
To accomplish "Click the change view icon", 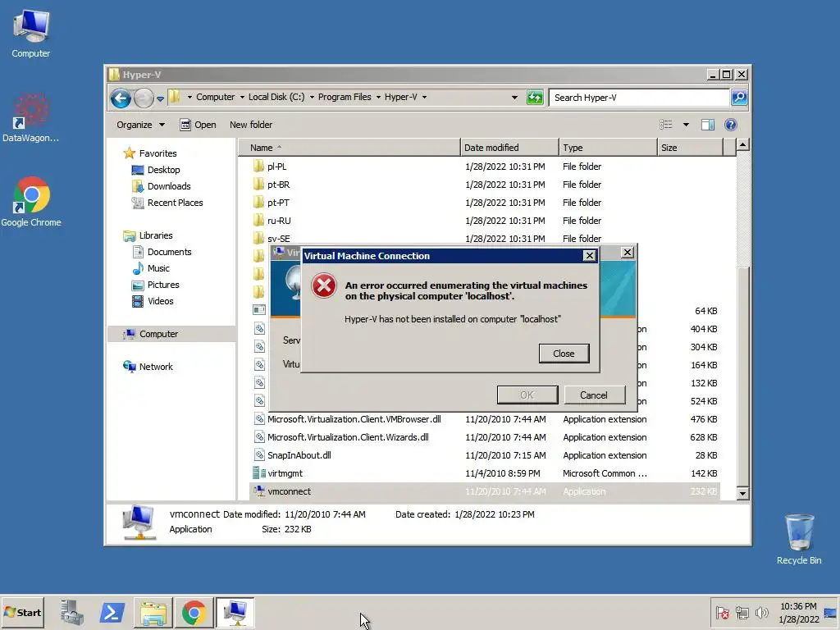I will 666,125.
